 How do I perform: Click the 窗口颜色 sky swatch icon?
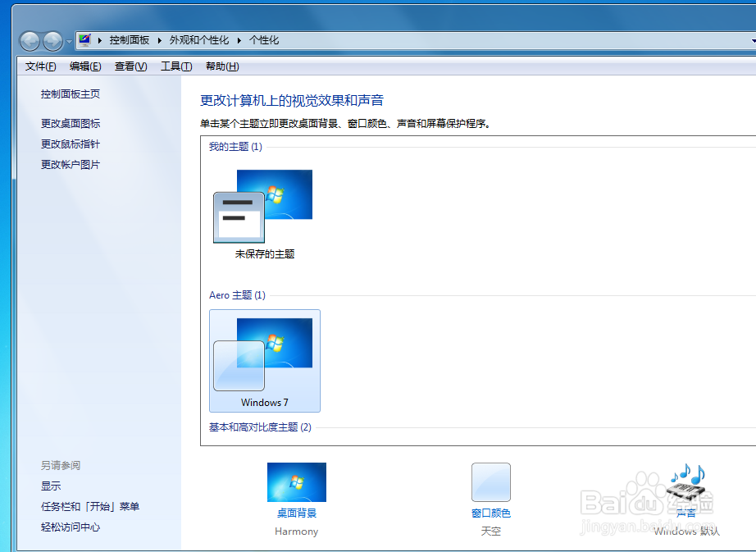(x=491, y=482)
